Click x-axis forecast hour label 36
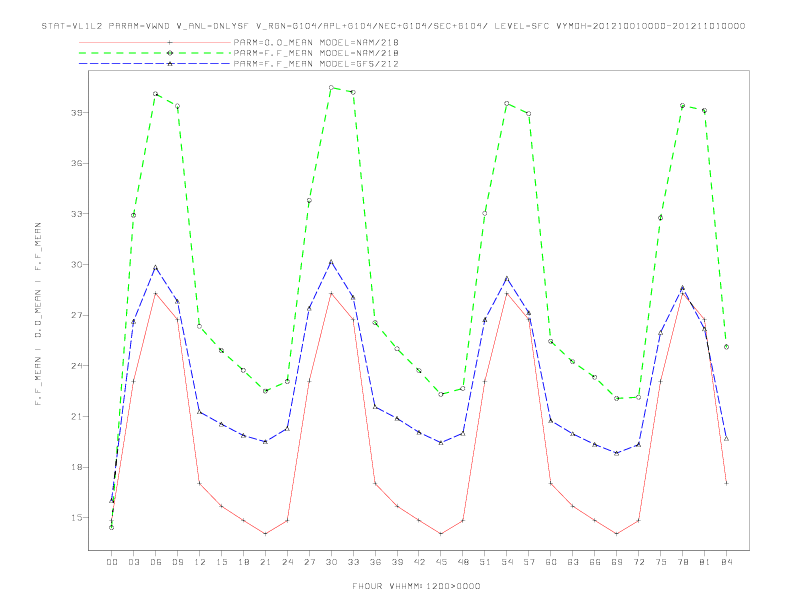This screenshot has width=792, height=612. (375, 562)
